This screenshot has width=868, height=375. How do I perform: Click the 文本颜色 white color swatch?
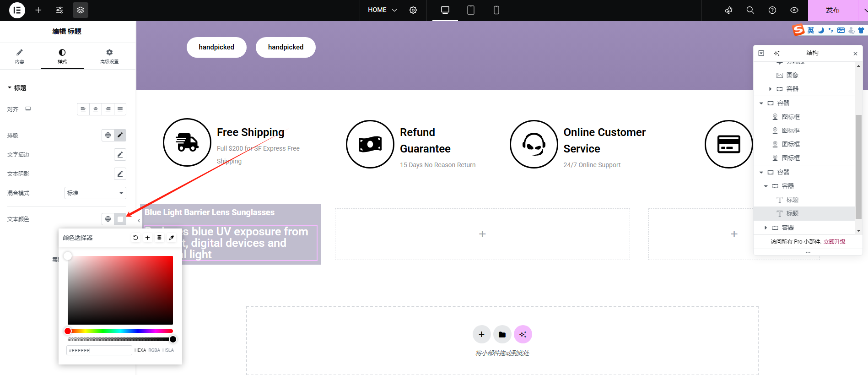tap(120, 219)
